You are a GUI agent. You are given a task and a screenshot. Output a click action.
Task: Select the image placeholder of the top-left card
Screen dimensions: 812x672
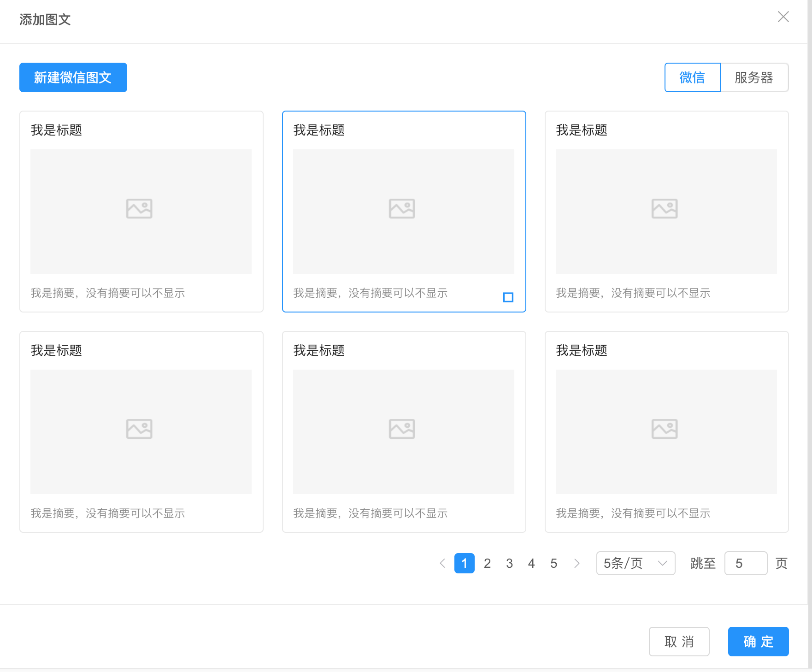[141, 212]
